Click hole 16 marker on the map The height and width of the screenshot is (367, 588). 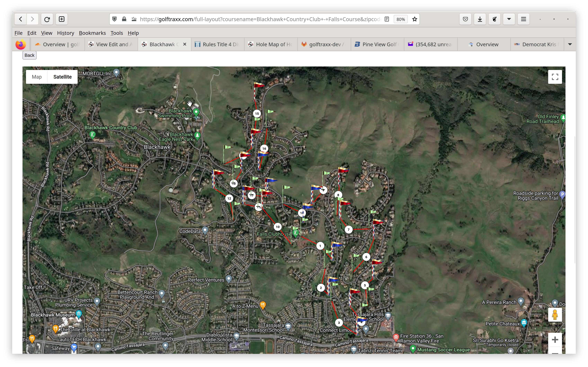point(264,148)
